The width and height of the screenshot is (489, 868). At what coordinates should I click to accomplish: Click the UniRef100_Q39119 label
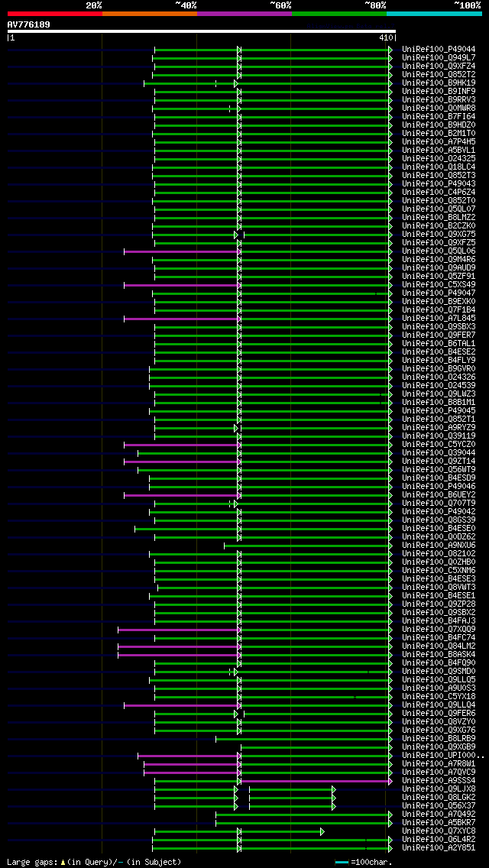(x=439, y=436)
